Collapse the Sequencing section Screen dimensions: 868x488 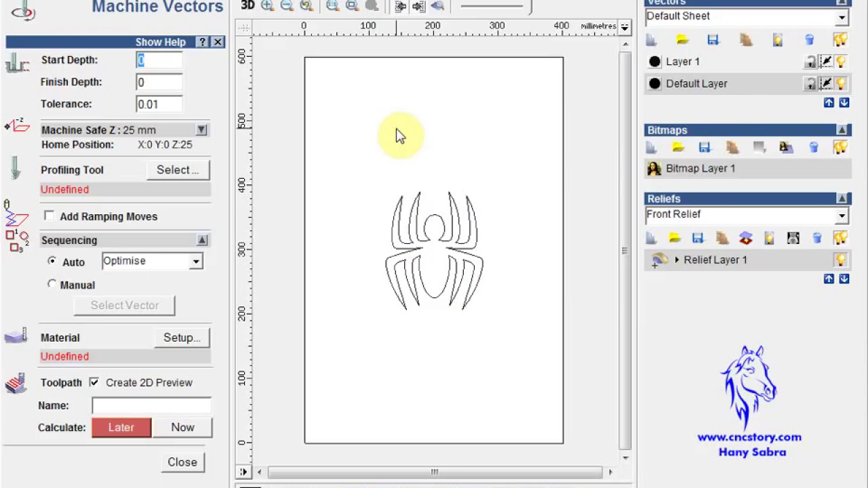coord(202,240)
